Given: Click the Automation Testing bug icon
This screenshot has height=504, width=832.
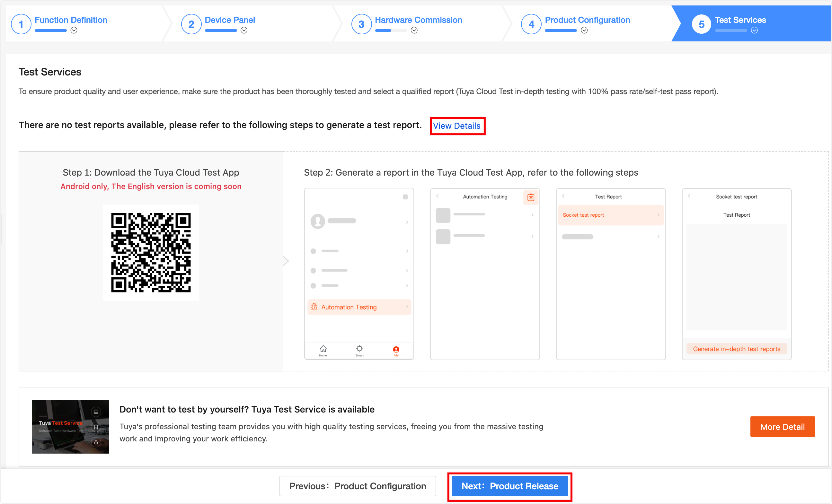Looking at the screenshot, I should click(314, 307).
